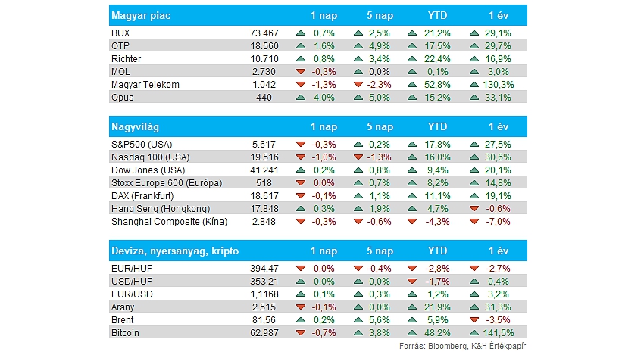Screen dimensions: 644x358
Task: Click the EUR/HUF value 394,47
Action: coord(264,269)
